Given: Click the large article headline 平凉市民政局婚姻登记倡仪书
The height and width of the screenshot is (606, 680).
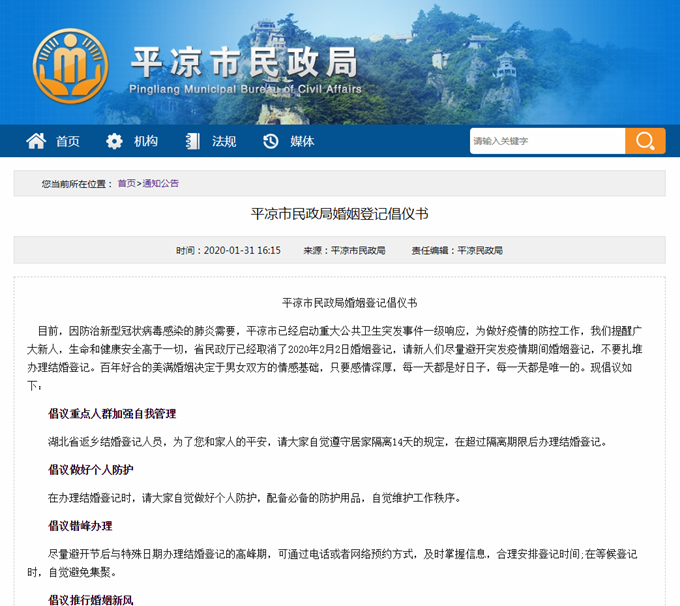Looking at the screenshot, I should (x=340, y=214).
